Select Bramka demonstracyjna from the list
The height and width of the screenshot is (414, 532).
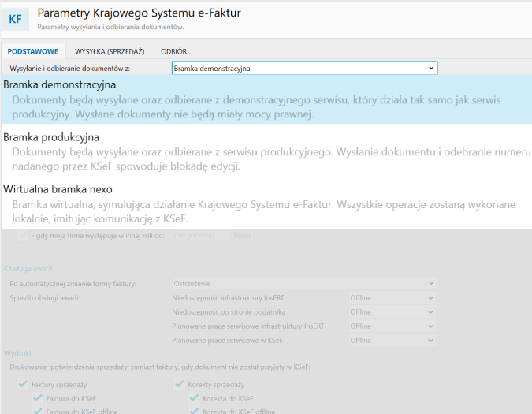pos(60,84)
